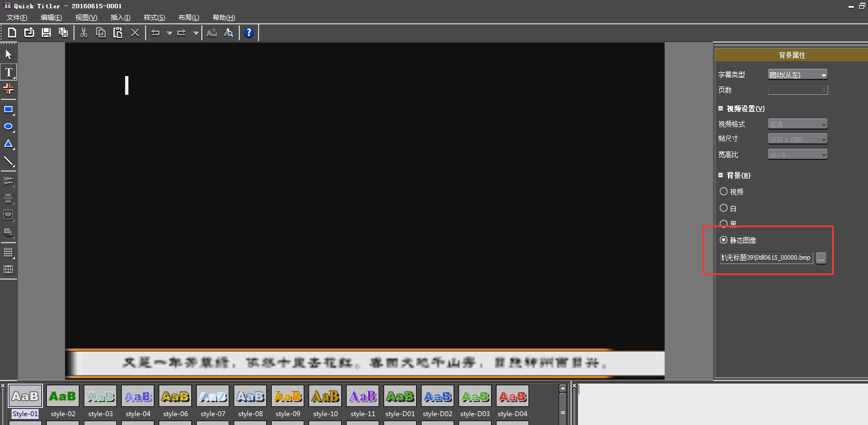Open the redo history dropdown arrow
This screenshot has width=868, height=425.
pyautogui.click(x=196, y=33)
